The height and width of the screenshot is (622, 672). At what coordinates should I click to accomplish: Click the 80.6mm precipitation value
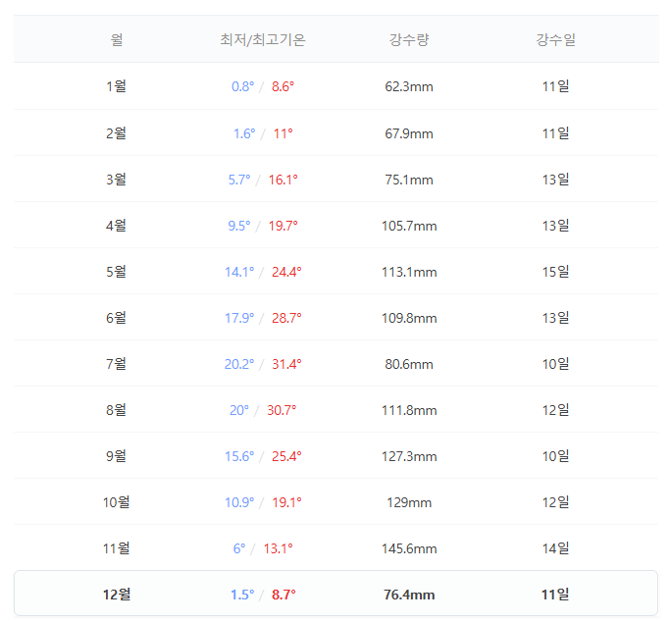pos(409,364)
